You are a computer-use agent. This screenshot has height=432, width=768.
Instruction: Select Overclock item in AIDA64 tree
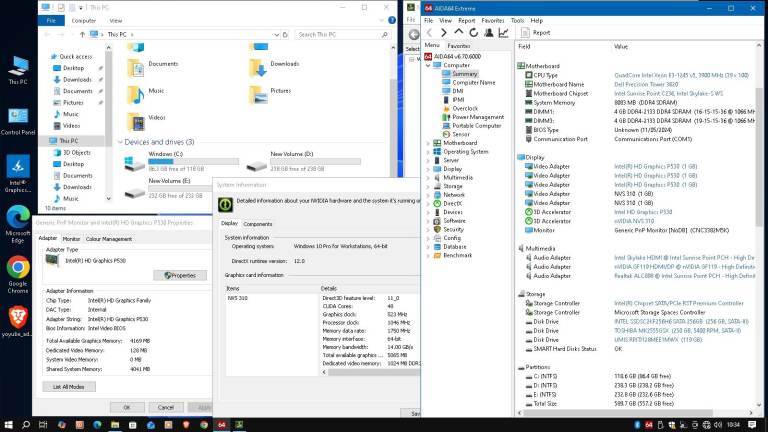click(x=465, y=108)
